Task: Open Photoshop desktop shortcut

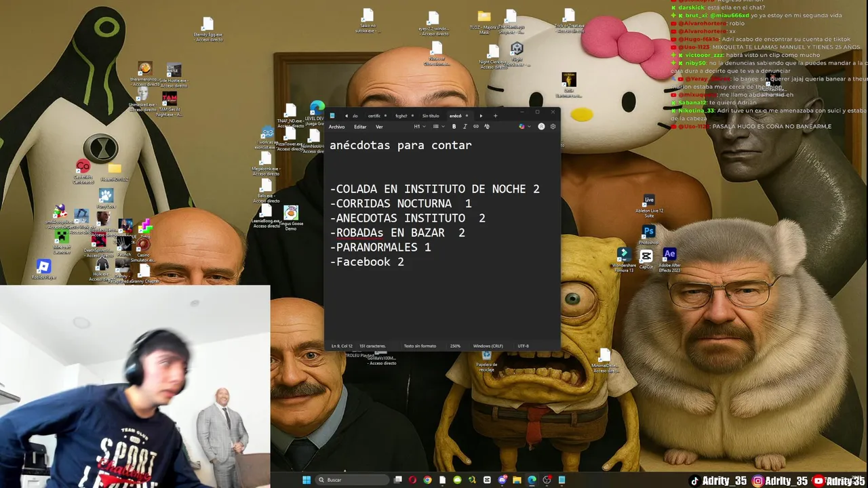Action: coord(649,234)
